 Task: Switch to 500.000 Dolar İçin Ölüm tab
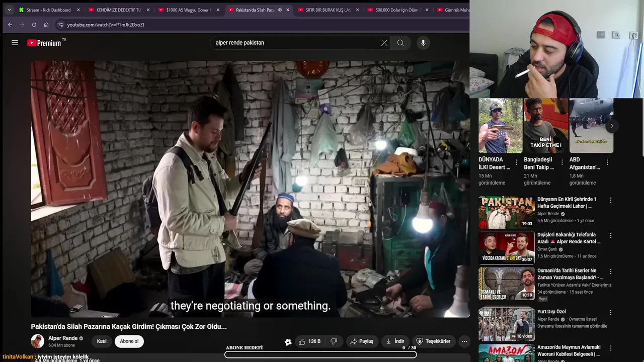pyautogui.click(x=397, y=10)
